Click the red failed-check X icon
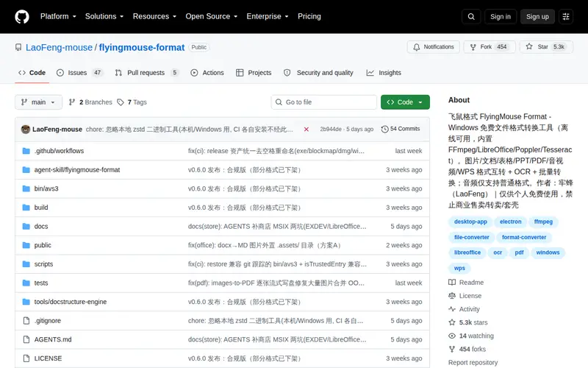 click(x=306, y=130)
